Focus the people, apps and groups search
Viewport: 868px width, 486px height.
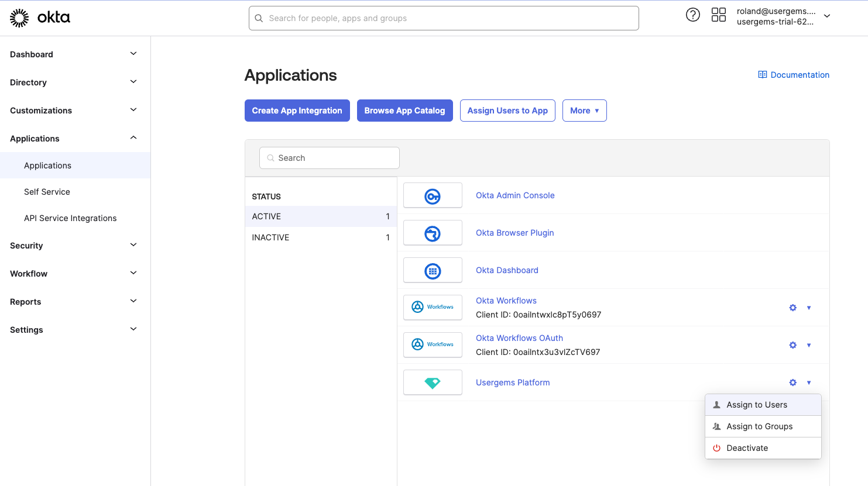(x=444, y=18)
